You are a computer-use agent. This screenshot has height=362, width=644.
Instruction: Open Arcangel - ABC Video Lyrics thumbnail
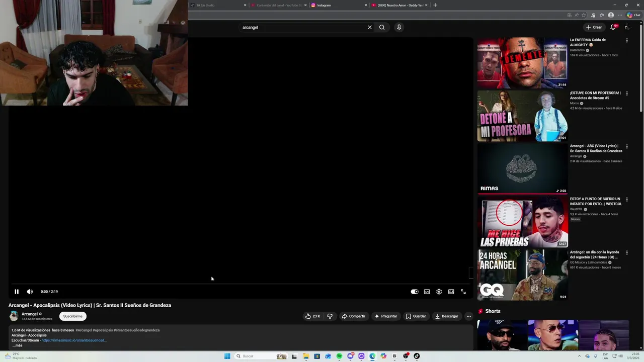[x=522, y=169]
